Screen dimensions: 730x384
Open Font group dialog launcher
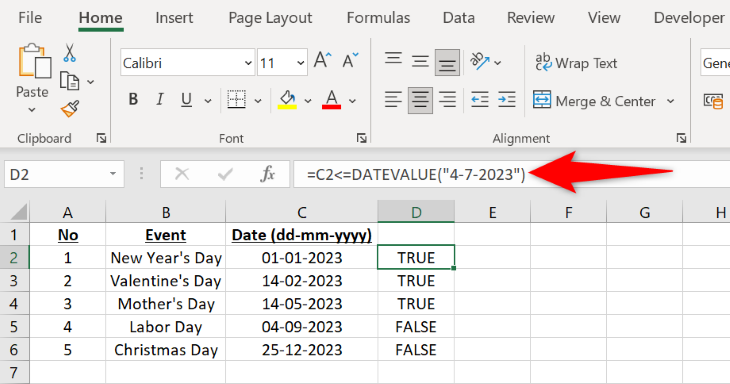click(x=362, y=138)
